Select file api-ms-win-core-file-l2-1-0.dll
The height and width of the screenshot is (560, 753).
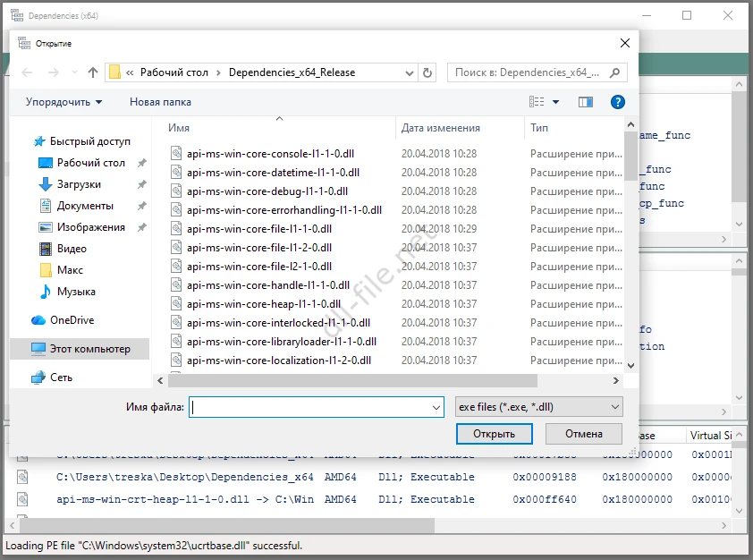coord(259,266)
